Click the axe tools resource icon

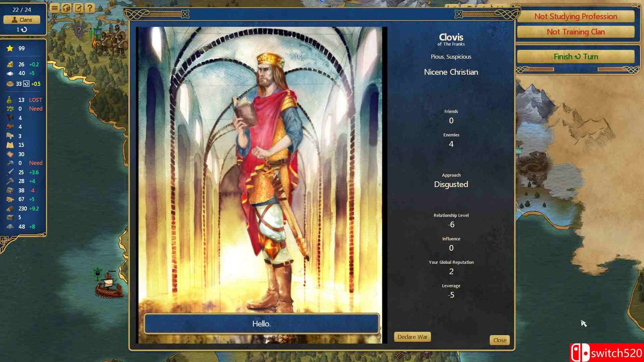[x=10, y=181]
